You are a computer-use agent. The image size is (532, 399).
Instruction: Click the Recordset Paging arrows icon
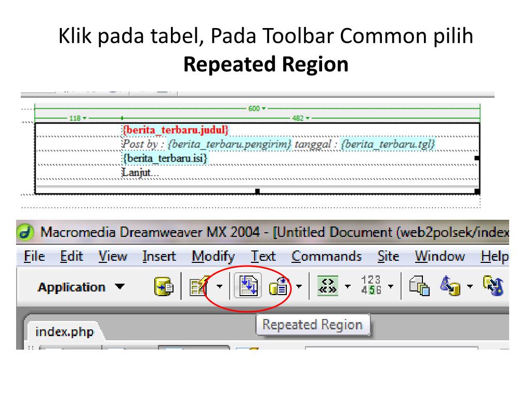pyautogui.click(x=327, y=286)
